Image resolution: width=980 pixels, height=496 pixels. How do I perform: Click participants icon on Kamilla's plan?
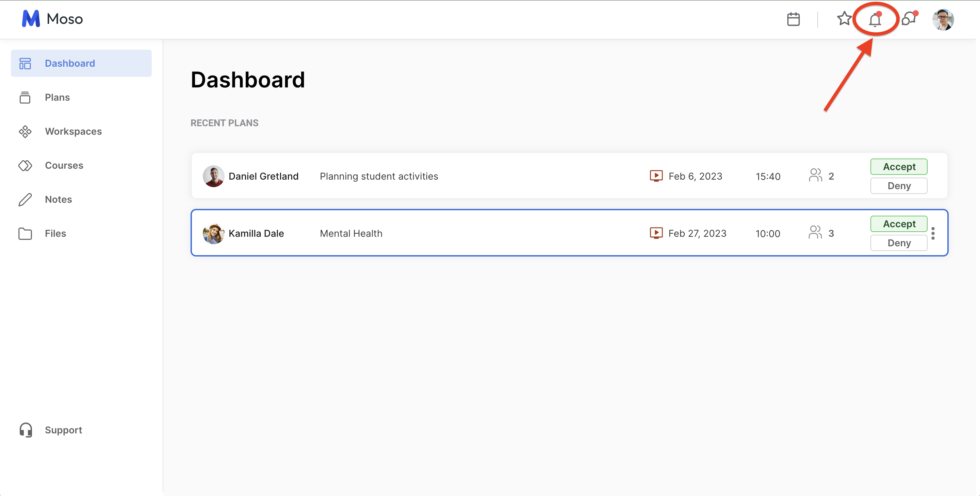click(815, 233)
